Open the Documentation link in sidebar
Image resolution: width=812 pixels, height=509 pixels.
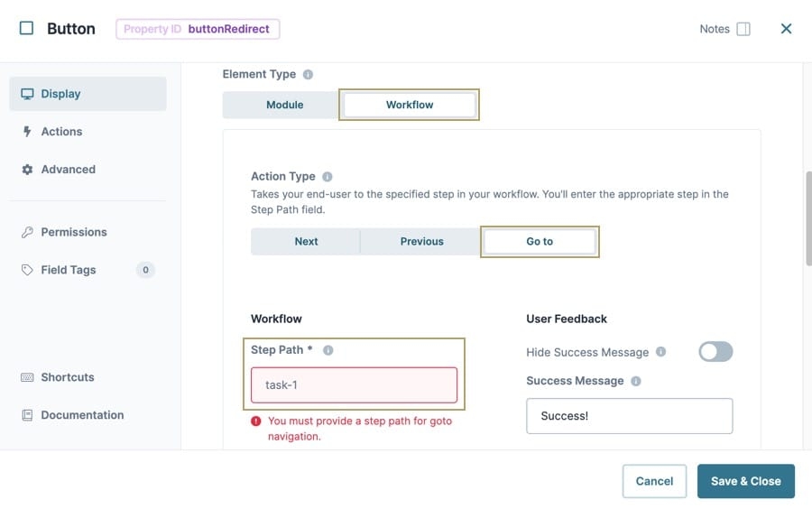pos(88,415)
